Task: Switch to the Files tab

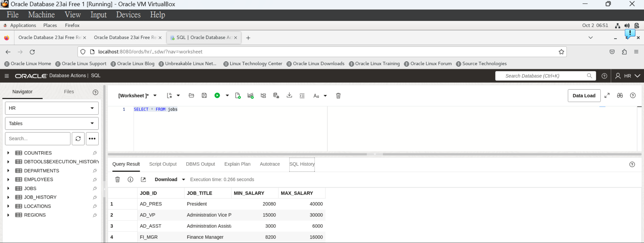Action: click(x=69, y=91)
